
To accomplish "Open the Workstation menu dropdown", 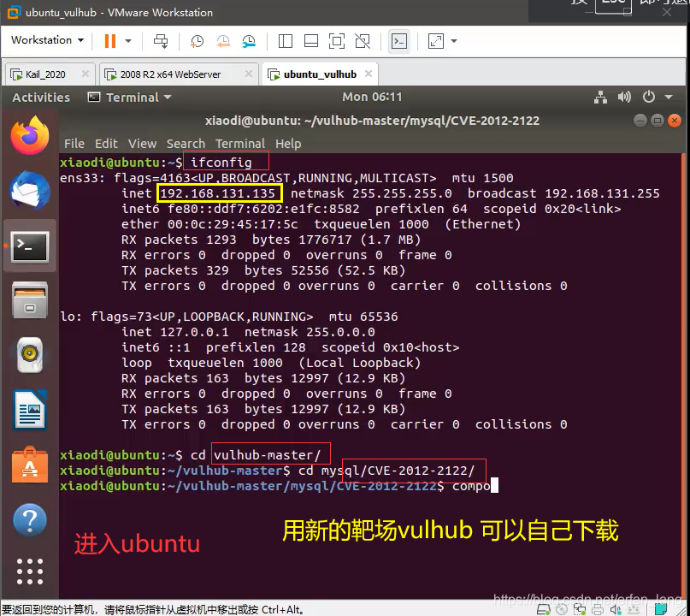I will [48, 40].
